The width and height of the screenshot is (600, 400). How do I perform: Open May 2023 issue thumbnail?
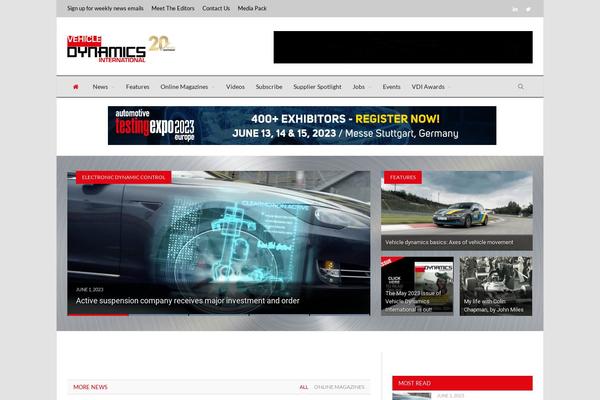417,286
